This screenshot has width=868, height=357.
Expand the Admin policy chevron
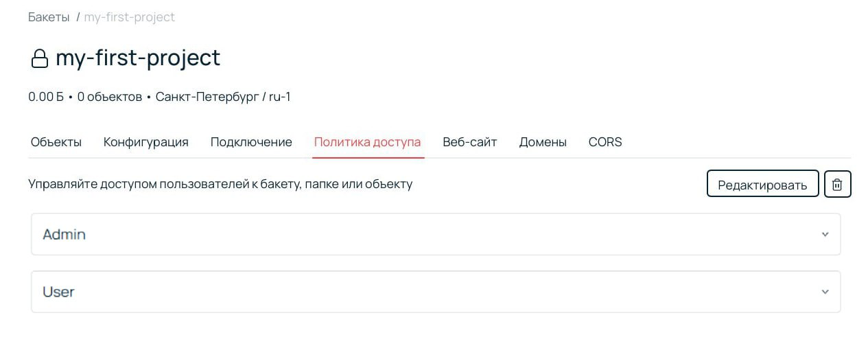[x=825, y=234]
